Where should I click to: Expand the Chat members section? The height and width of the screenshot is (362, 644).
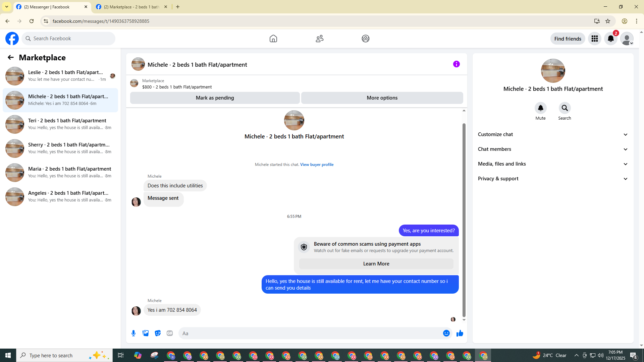[553, 149]
